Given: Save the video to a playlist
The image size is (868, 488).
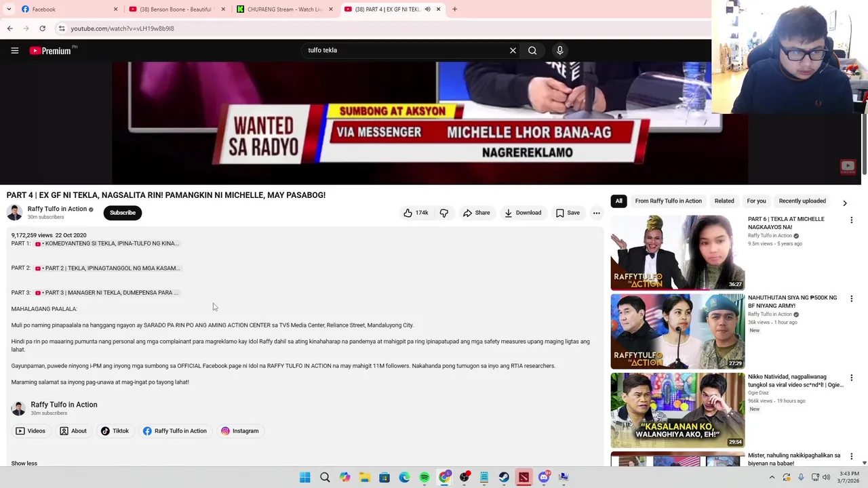Looking at the screenshot, I should coord(568,213).
